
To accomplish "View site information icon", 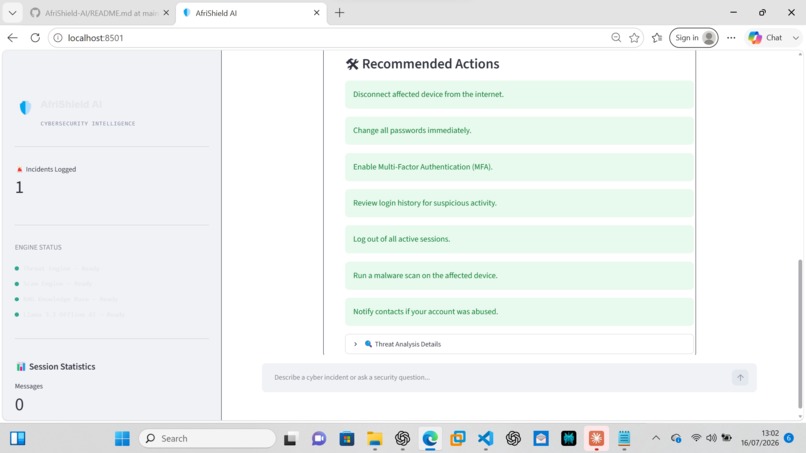I will pos(58,38).
